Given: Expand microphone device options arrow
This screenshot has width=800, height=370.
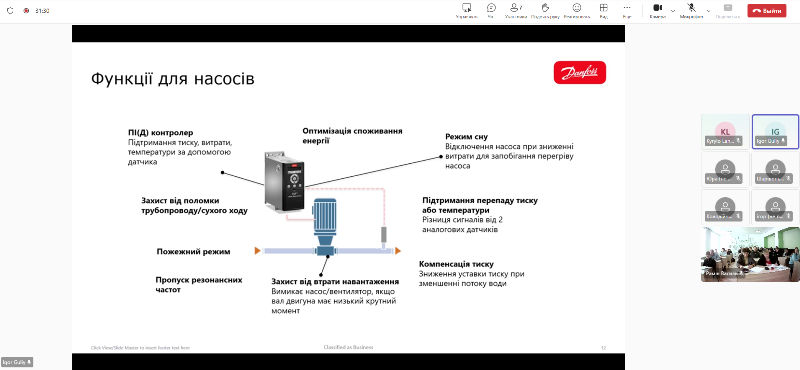Looking at the screenshot, I should (708, 10).
